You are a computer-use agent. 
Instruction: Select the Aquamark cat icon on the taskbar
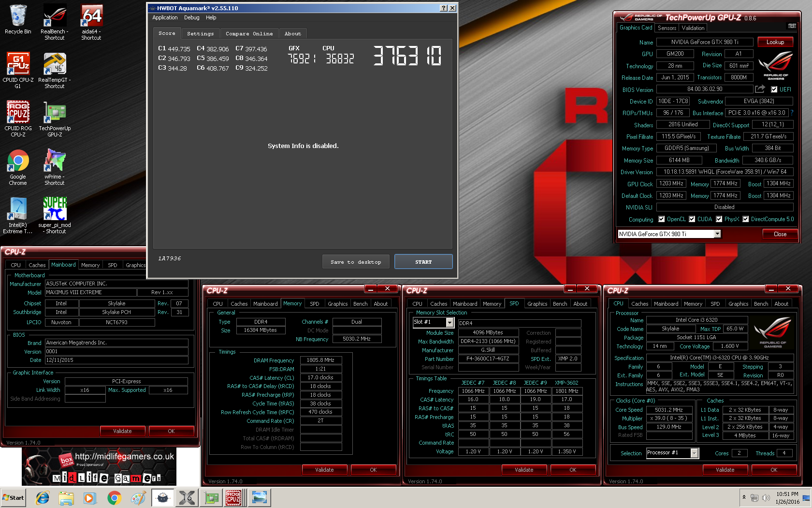pos(163,497)
